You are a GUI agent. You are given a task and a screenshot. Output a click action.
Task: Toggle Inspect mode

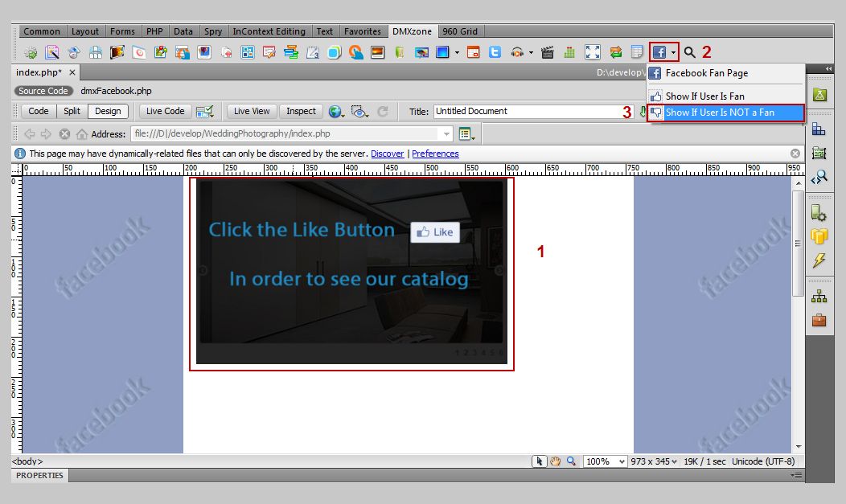click(301, 111)
